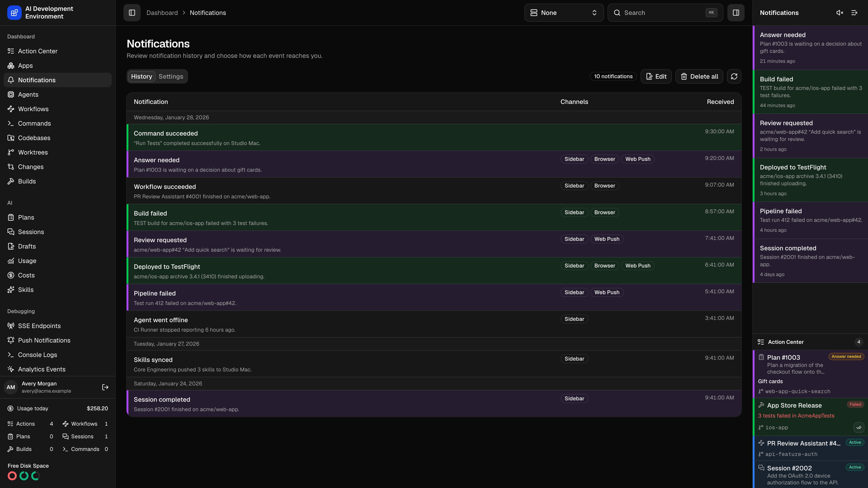Viewport: 868px width, 488px height.
Task: Switch to the Settings tab
Action: (171, 76)
